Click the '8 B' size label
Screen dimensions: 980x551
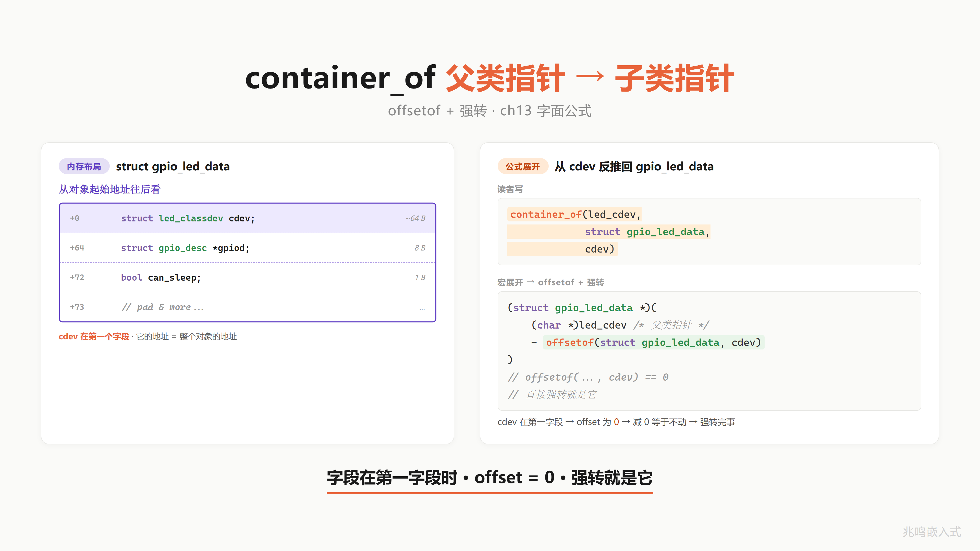pyautogui.click(x=420, y=248)
